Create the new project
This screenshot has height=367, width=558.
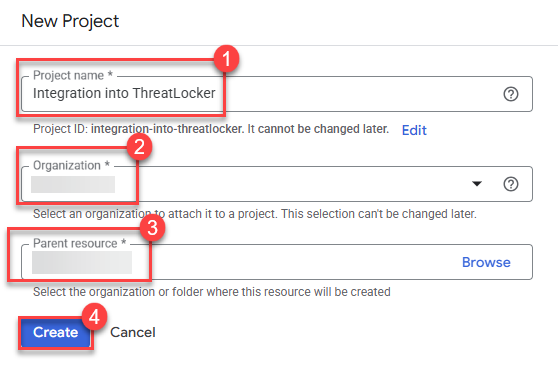click(56, 332)
